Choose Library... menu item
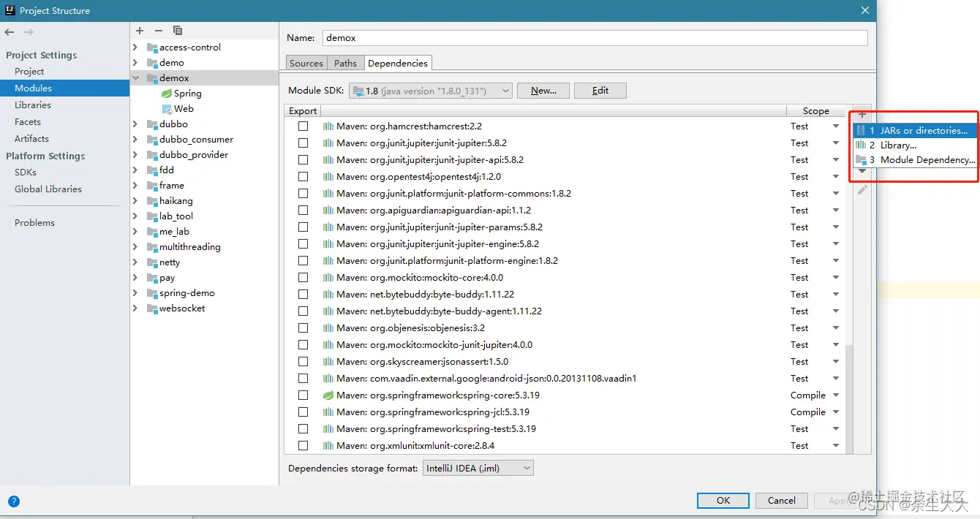980x519 pixels. point(915,145)
